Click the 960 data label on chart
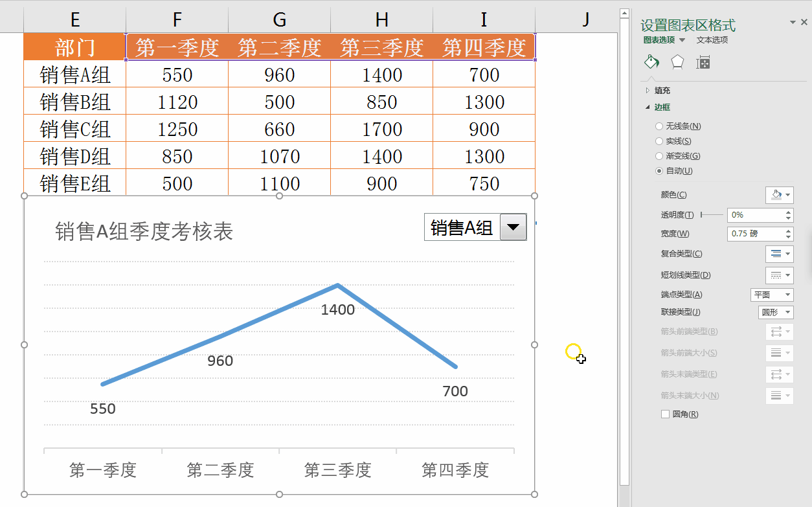The height and width of the screenshot is (507, 812). pos(220,361)
